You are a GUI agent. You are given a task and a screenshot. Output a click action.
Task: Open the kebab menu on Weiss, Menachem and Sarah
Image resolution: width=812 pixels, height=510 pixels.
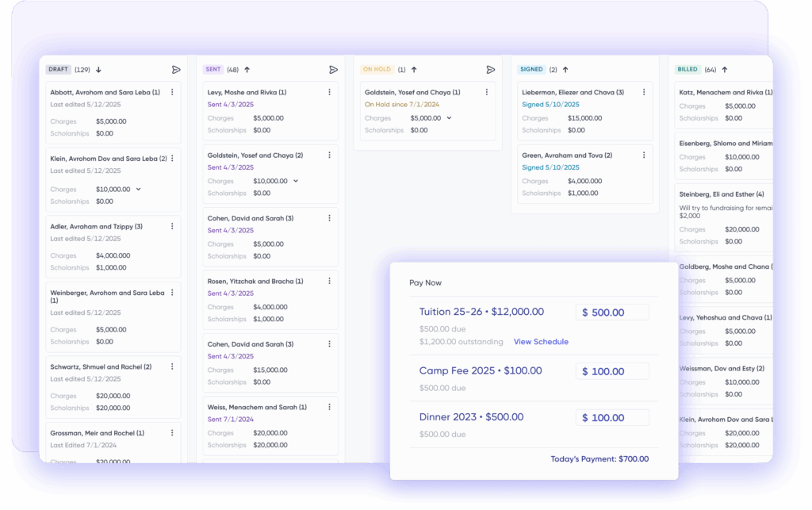click(330, 407)
